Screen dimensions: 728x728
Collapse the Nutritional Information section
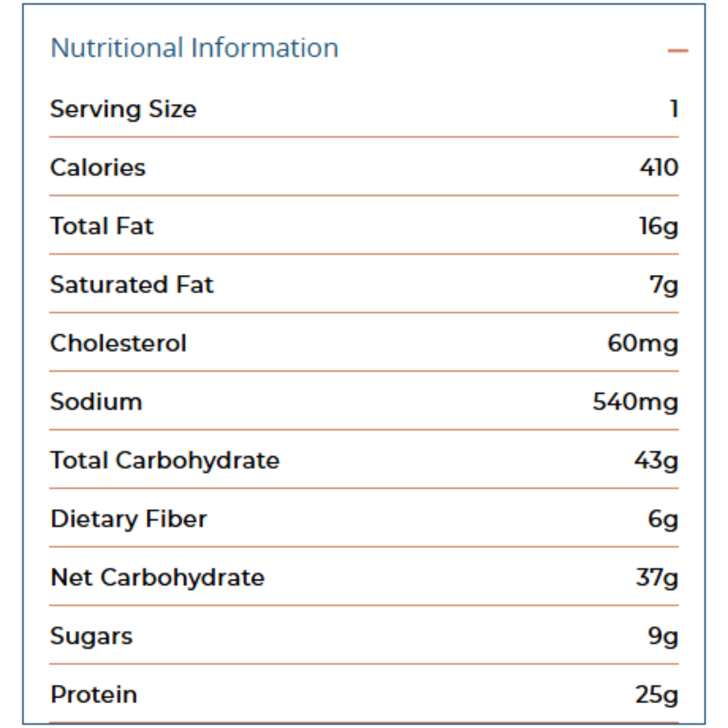[677, 51]
